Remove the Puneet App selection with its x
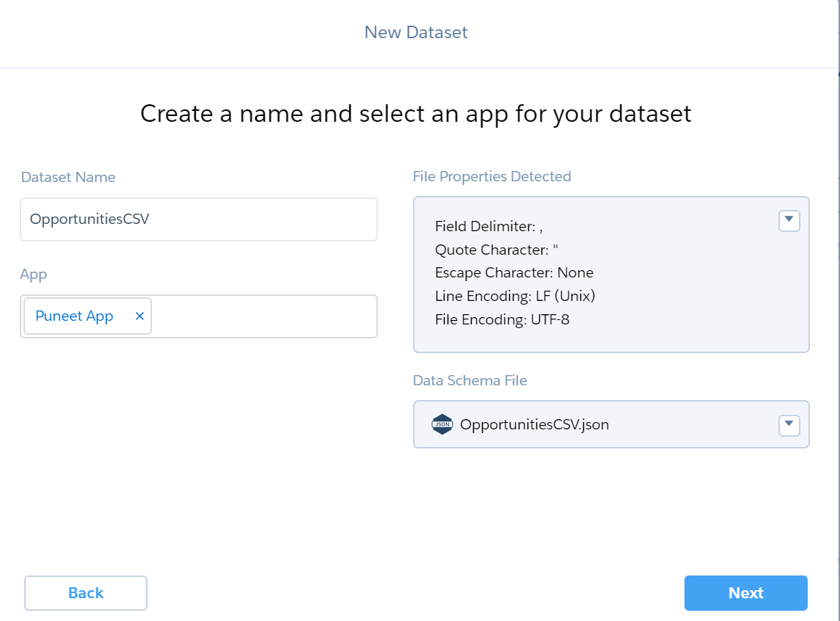Screen dimensions: 840x621 139,316
